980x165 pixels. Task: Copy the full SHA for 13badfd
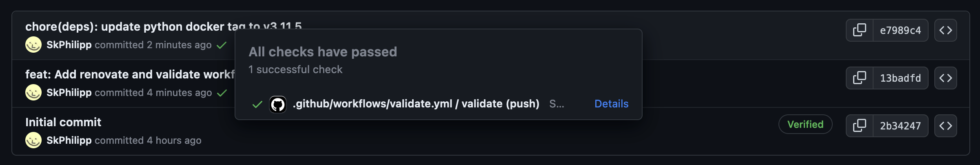coord(860,78)
